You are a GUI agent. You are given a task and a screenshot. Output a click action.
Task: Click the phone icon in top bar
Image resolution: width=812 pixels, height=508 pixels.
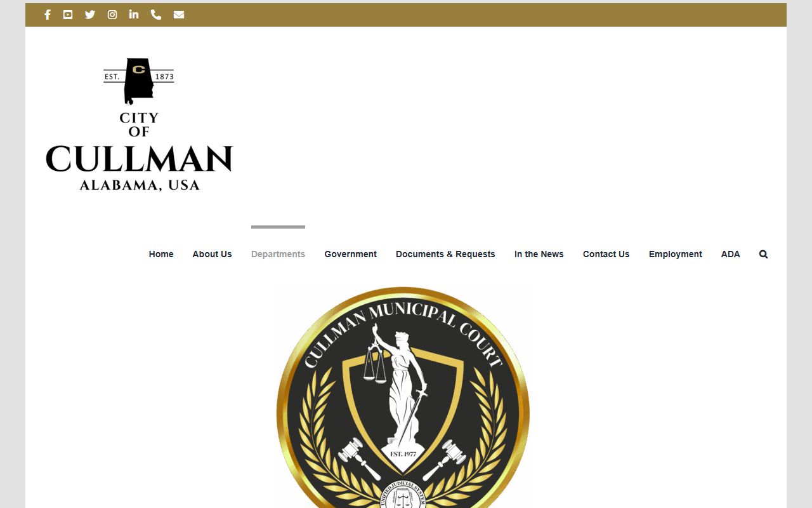coord(156,15)
